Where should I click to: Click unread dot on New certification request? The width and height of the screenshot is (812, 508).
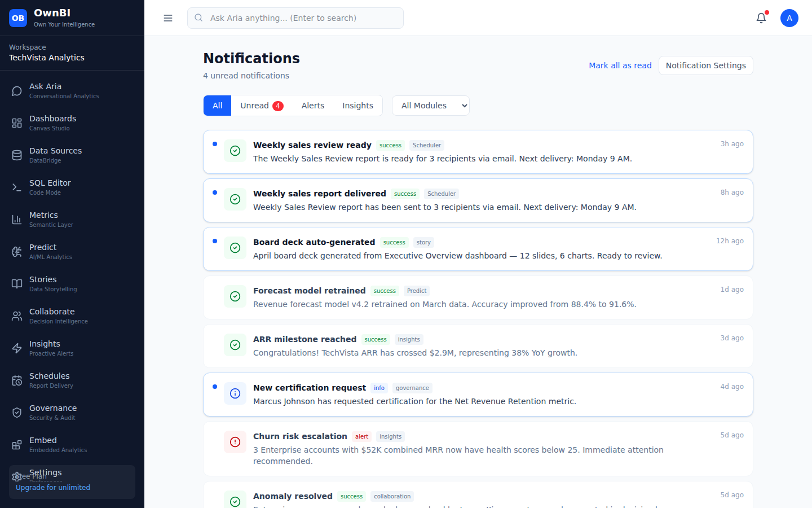(215, 387)
